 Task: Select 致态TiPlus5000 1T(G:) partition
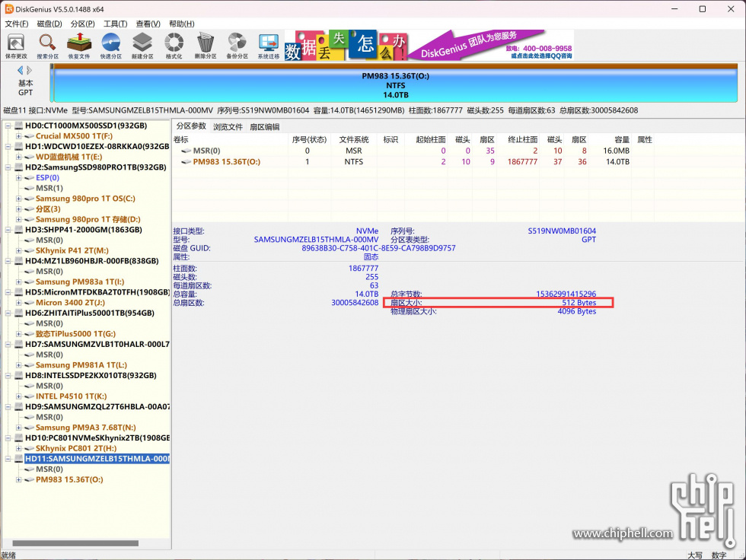[75, 334]
